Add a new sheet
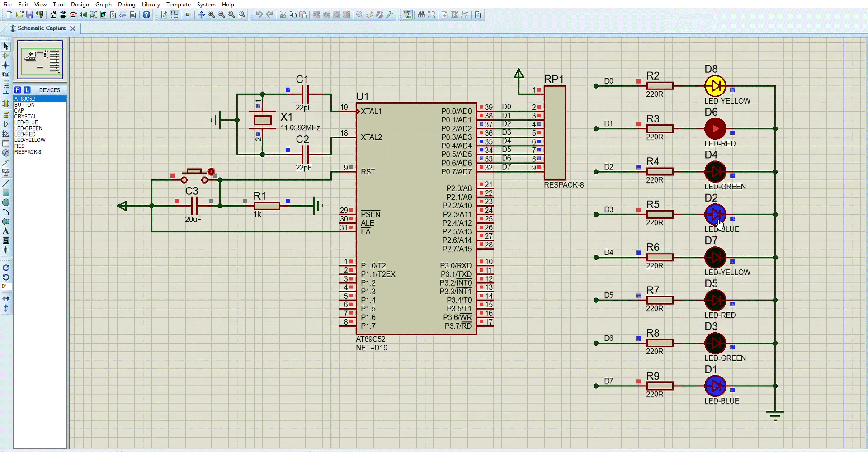868x452 pixels. (444, 15)
